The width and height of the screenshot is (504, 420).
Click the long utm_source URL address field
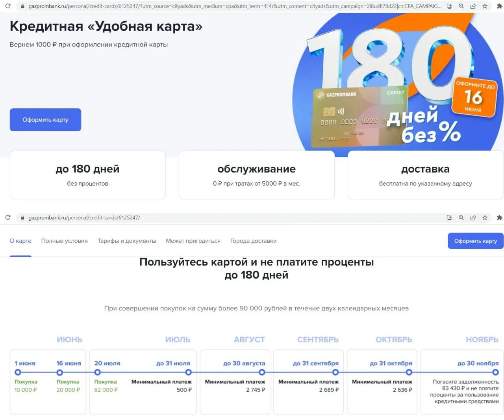point(235,6)
